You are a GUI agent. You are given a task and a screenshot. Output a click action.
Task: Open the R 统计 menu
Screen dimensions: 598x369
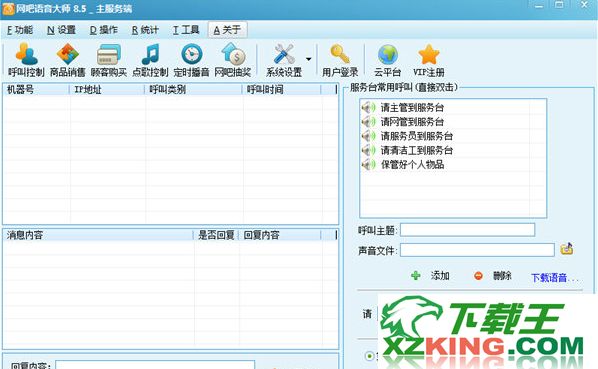(x=145, y=30)
